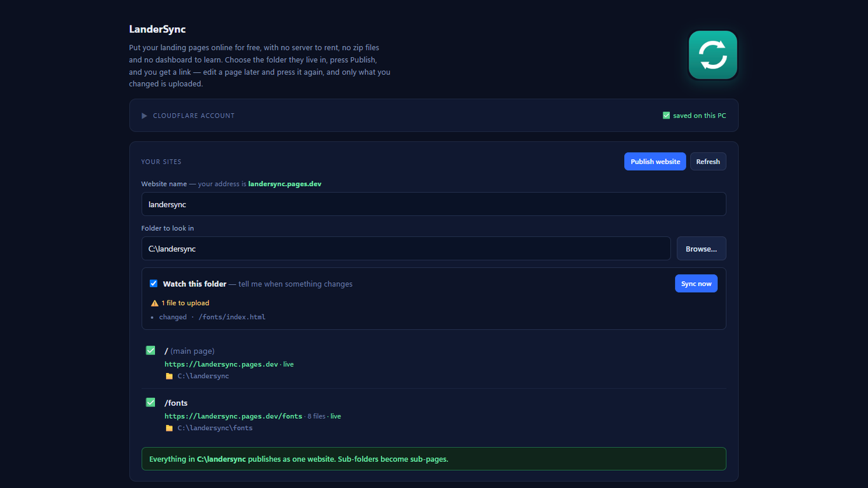Click the C:\landersync path under main page
Viewport: 868px width, 488px height.
coord(203,376)
